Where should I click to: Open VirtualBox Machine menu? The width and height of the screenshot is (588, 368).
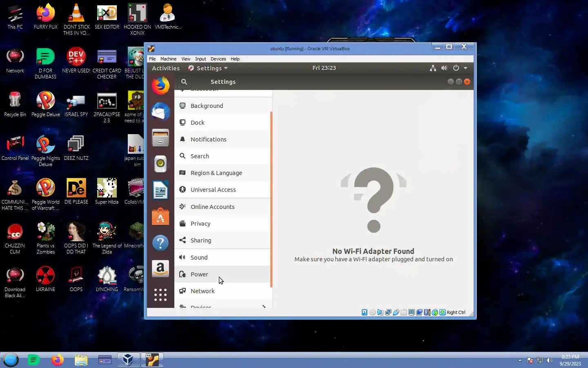(x=168, y=59)
